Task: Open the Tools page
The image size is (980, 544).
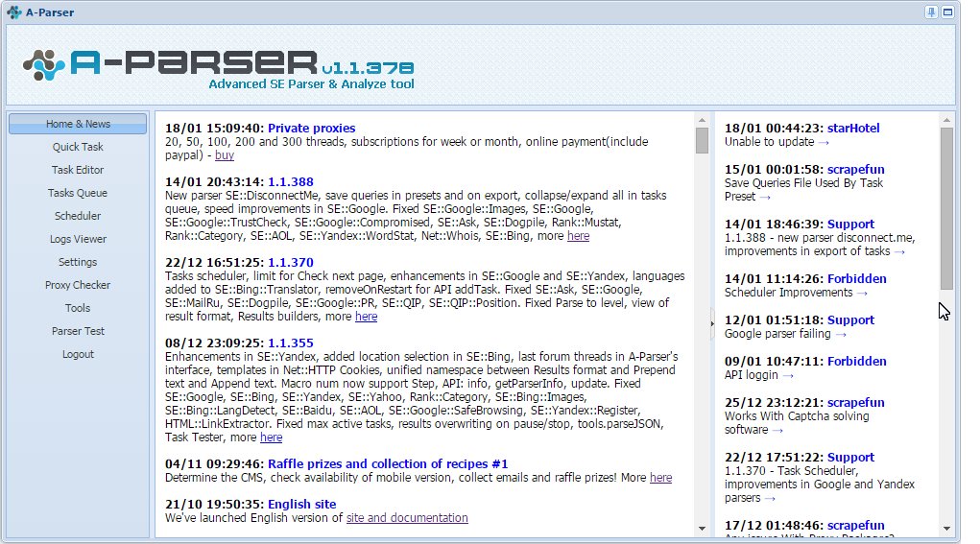Action: pyautogui.click(x=78, y=308)
